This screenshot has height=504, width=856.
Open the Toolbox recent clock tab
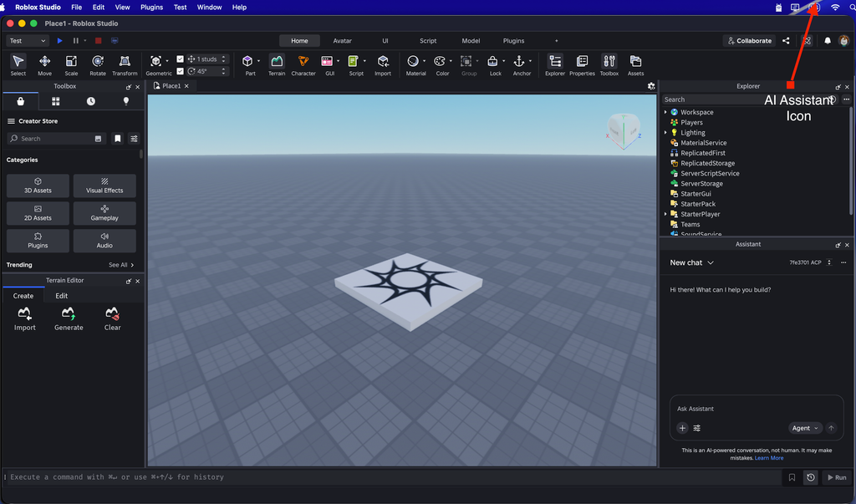[90, 102]
